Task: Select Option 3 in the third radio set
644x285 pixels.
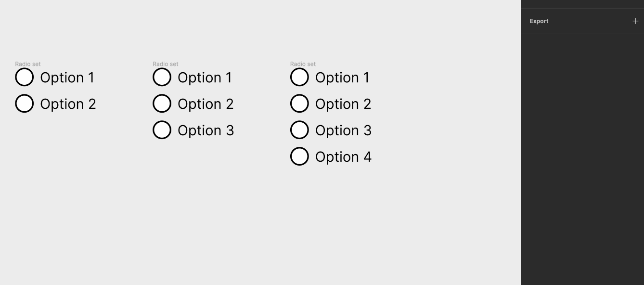Action: (x=299, y=130)
